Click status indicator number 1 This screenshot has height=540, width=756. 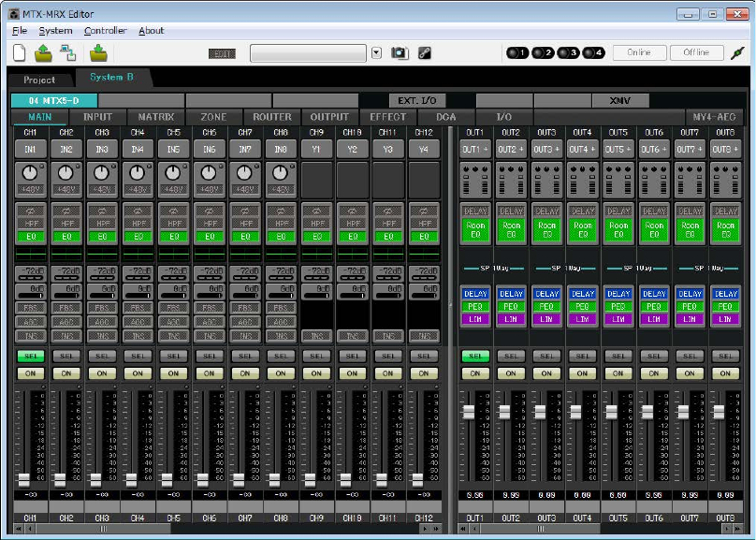click(x=517, y=53)
